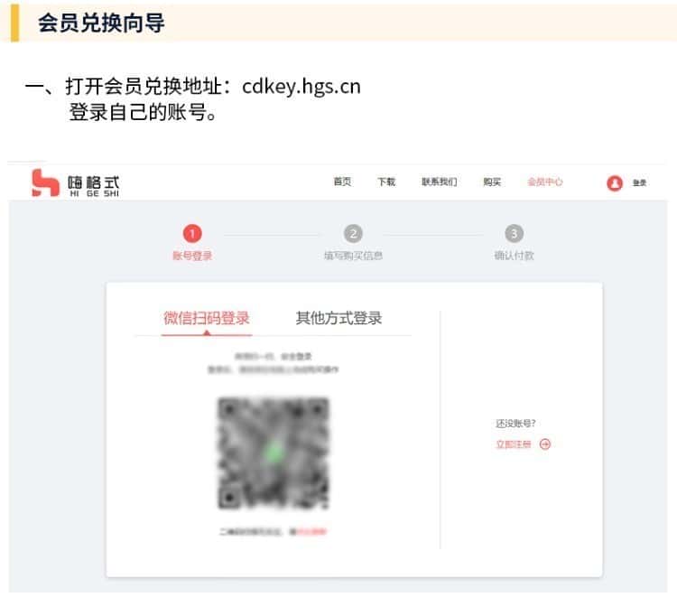Screen dimensions: 677x616
Task: Click the step 1 circle icon
Action: click(x=192, y=234)
